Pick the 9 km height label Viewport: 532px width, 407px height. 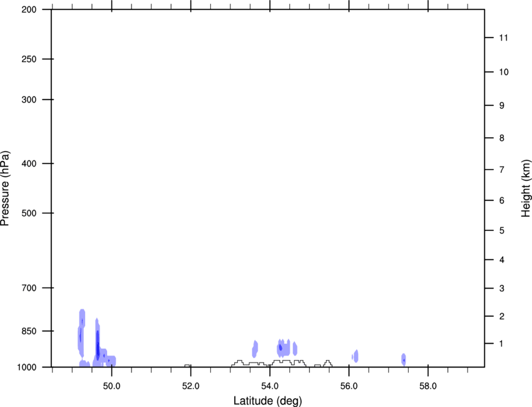pyautogui.click(x=502, y=106)
